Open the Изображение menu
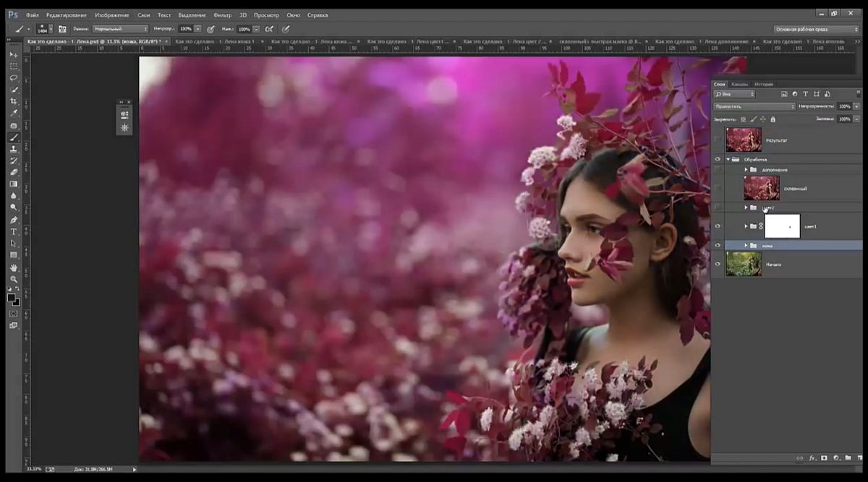Viewport: 868px width, 482px height. click(111, 14)
